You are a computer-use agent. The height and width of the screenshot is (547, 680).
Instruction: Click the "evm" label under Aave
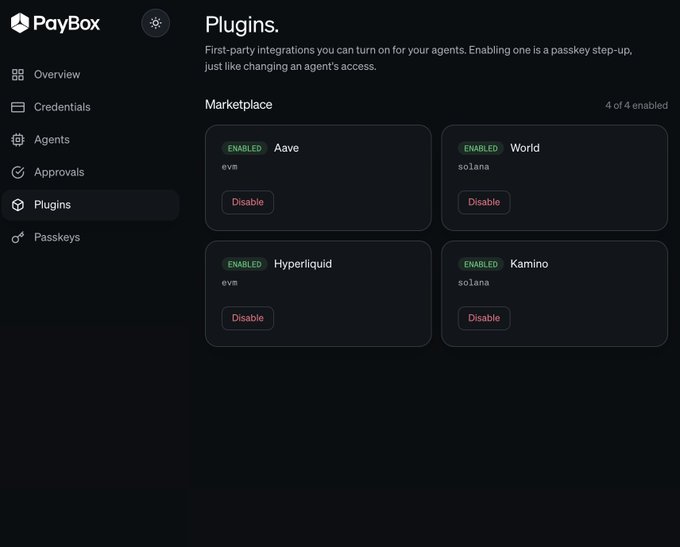click(x=229, y=167)
